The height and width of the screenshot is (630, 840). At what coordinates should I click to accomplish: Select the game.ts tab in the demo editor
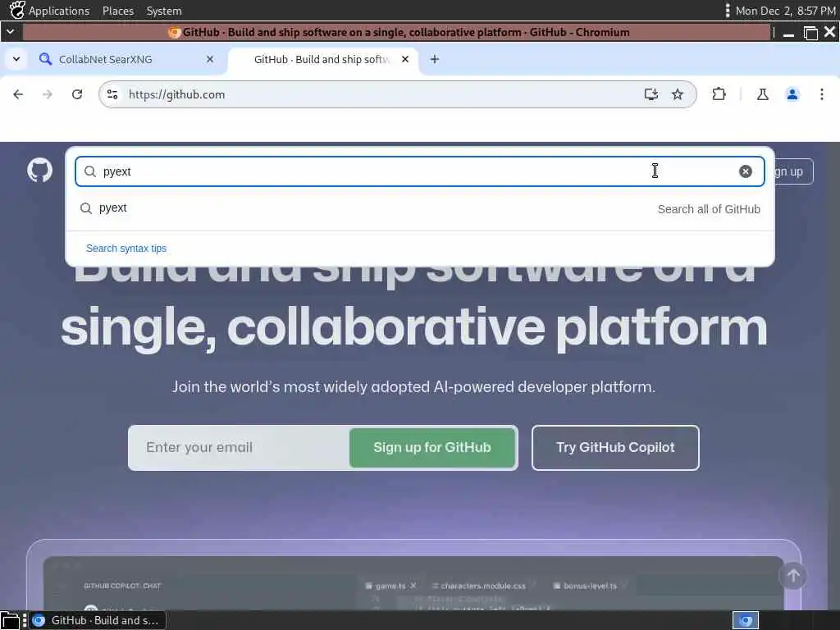pyautogui.click(x=390, y=586)
